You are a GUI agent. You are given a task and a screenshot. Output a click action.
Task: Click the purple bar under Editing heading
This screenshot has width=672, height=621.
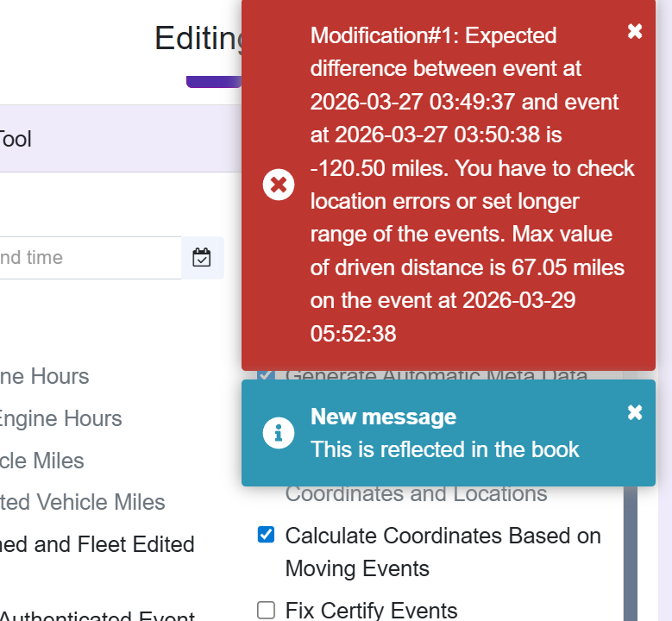214,81
